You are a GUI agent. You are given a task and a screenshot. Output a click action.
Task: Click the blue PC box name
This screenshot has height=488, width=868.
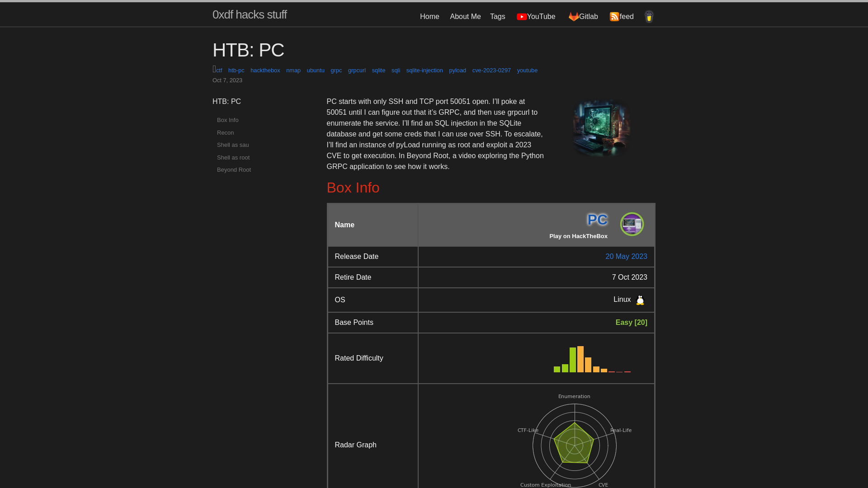click(x=597, y=220)
